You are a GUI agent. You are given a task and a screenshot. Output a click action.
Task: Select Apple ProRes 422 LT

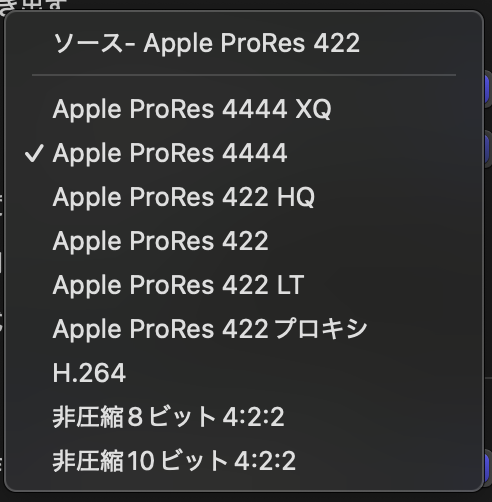click(x=244, y=285)
